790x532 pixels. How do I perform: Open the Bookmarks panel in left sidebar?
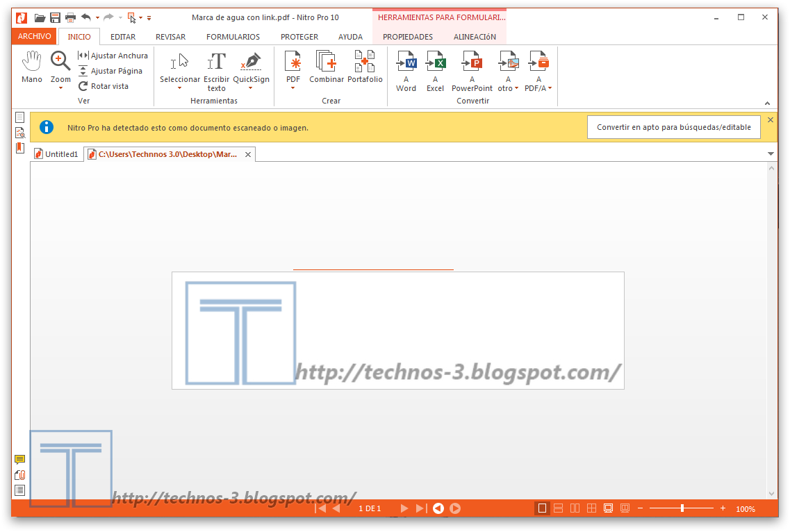[19, 148]
